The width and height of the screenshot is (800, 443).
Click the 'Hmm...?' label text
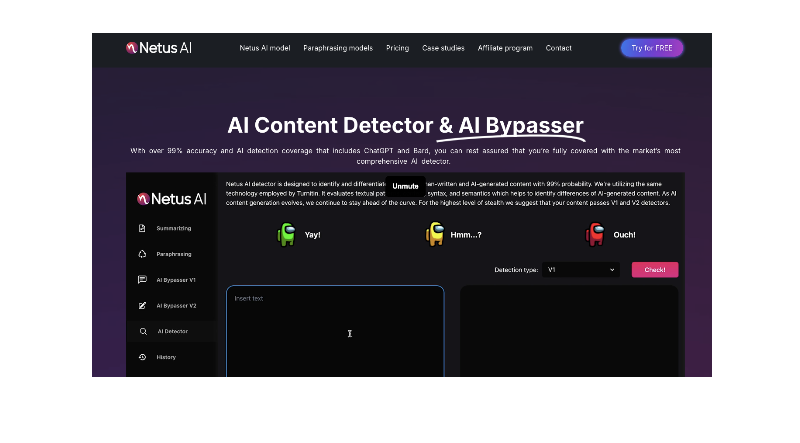(466, 235)
